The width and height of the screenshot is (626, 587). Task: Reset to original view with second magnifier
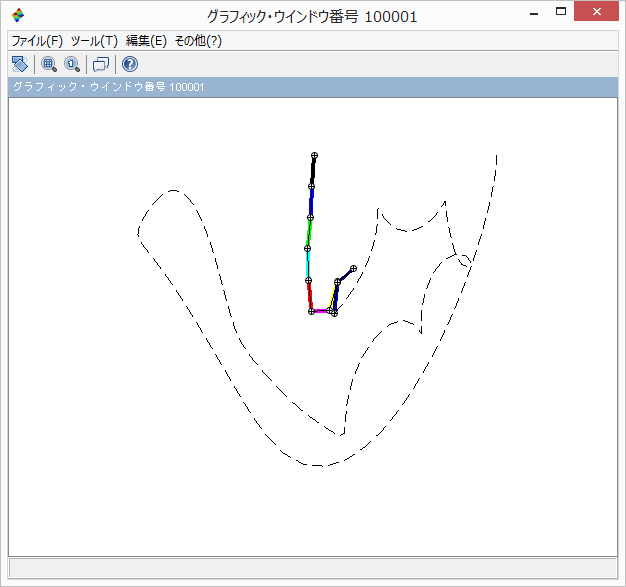72,64
